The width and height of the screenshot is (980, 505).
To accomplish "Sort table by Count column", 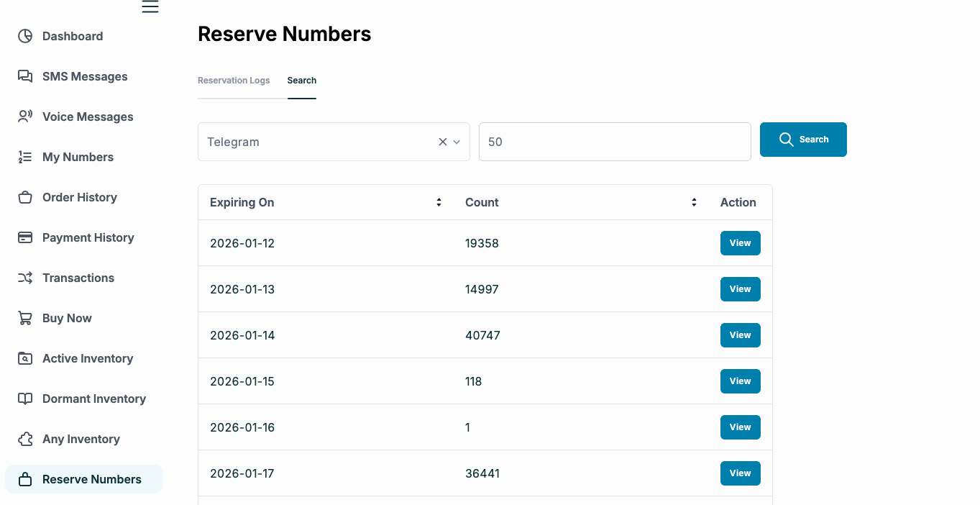I will pyautogui.click(x=694, y=202).
